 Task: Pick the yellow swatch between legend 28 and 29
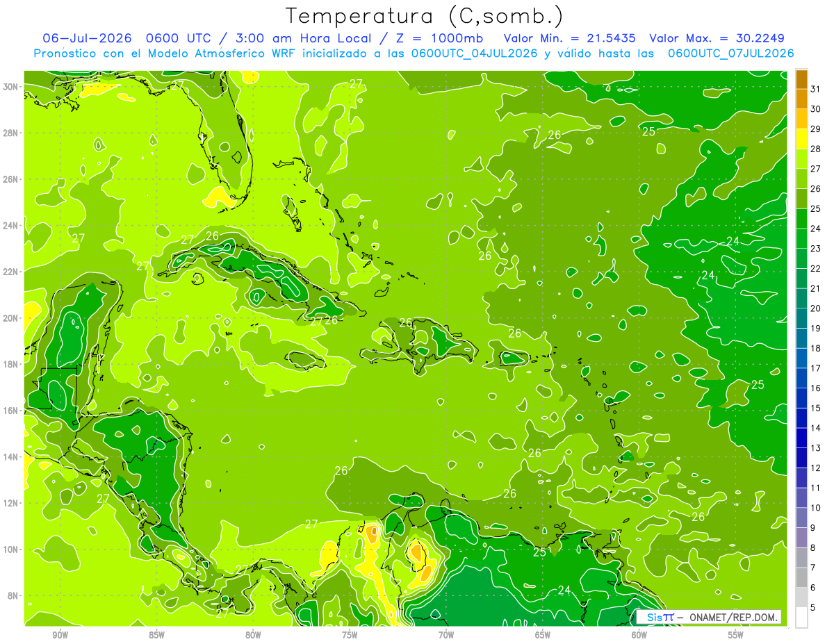[x=801, y=139]
